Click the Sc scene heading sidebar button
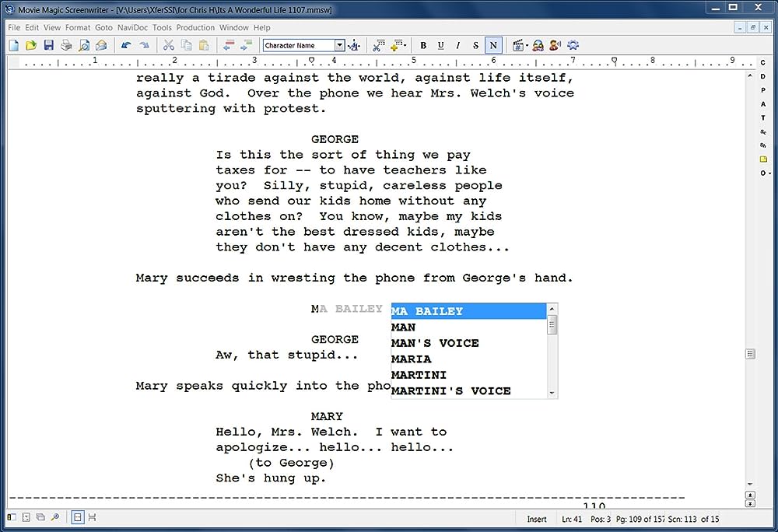The height and width of the screenshot is (532, 778). [763, 132]
